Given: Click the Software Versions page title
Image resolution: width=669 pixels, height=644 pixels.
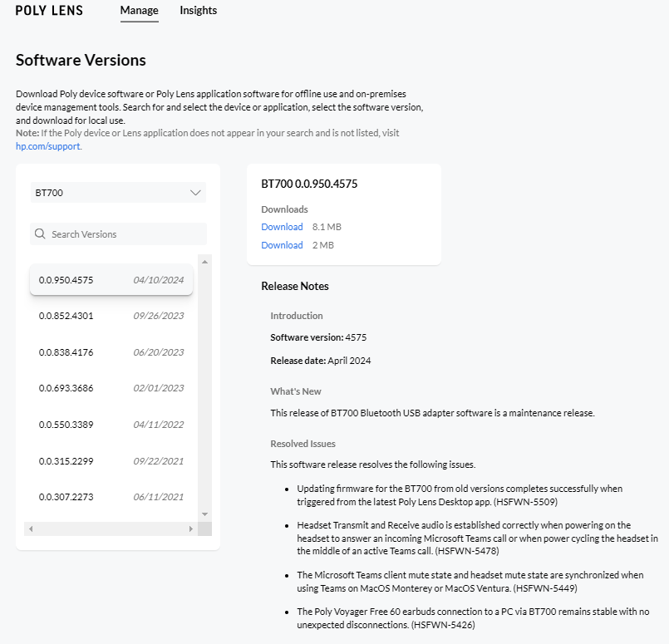Looking at the screenshot, I should (81, 60).
